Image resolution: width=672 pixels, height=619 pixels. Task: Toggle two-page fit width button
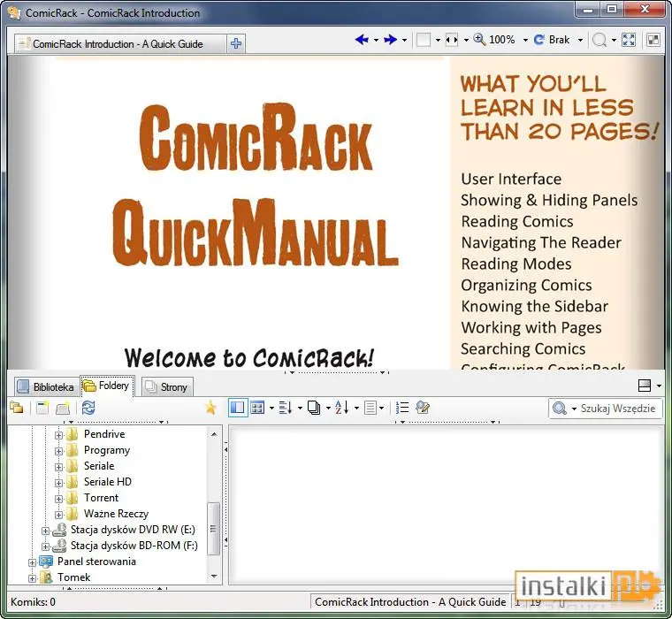452,40
